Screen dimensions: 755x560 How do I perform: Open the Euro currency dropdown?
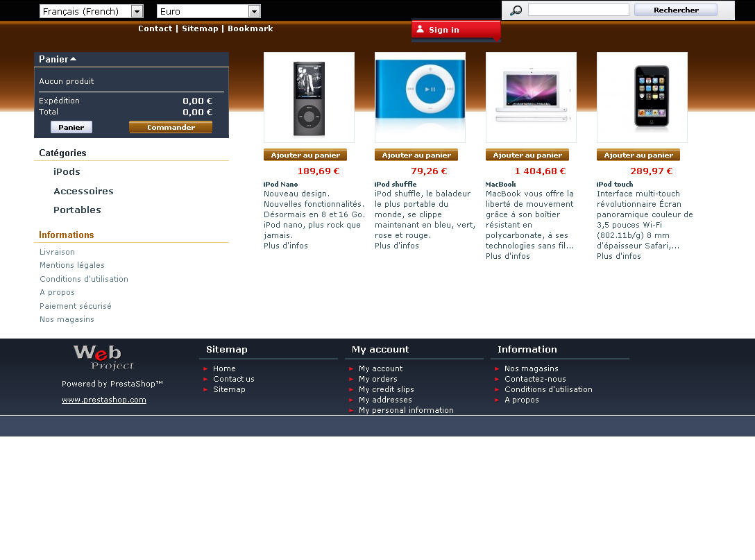208,11
